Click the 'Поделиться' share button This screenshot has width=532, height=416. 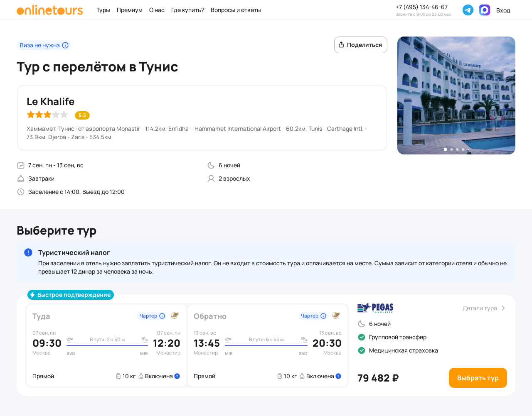361,45
